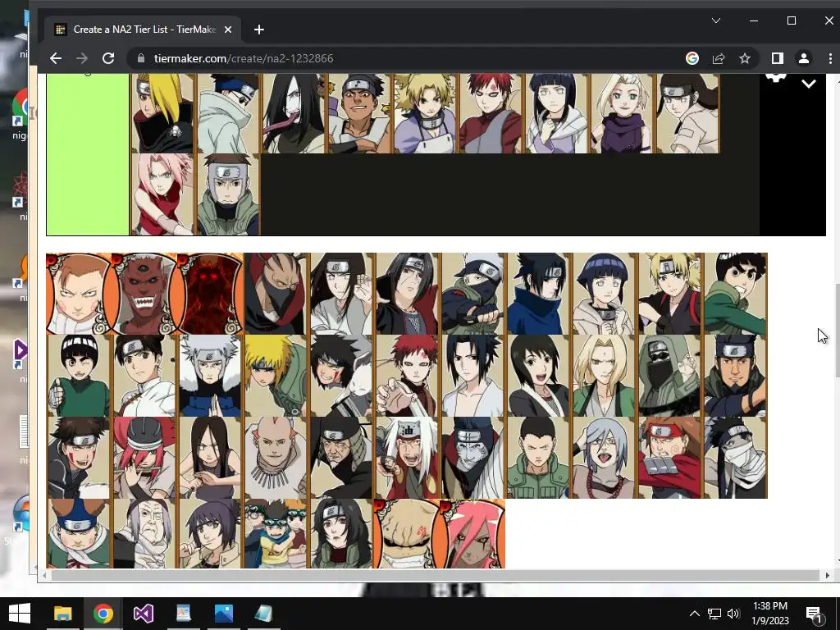Click bald Jirobo with necklace

pyautogui.click(x=276, y=458)
